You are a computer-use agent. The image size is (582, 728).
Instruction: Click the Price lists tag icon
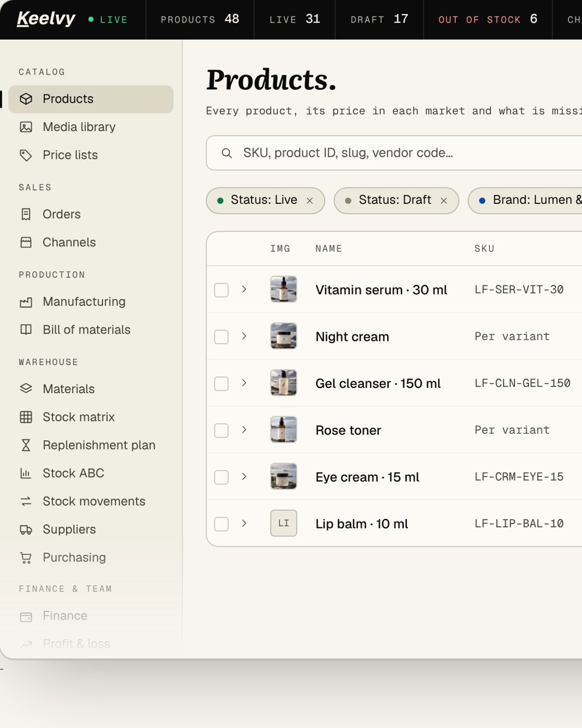point(26,155)
